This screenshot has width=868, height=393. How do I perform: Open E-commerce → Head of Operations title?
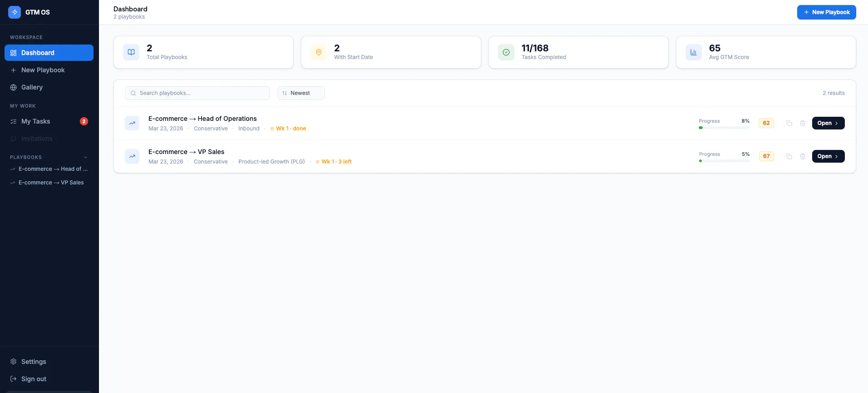(202, 119)
